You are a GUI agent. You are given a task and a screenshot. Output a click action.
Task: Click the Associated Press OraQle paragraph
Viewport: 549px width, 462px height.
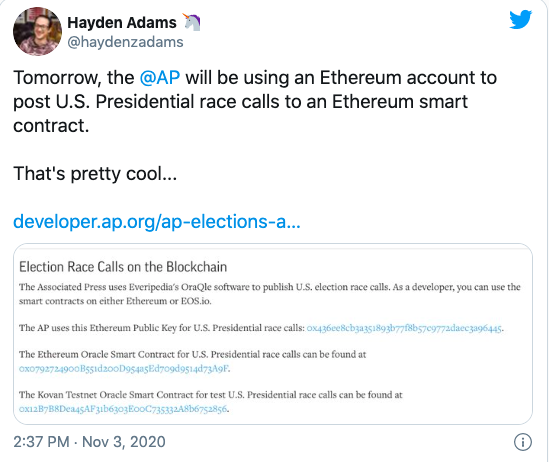270,294
